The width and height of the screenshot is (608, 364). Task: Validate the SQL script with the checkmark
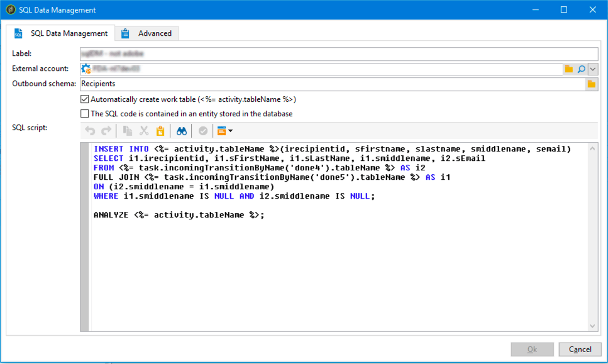[x=202, y=131]
